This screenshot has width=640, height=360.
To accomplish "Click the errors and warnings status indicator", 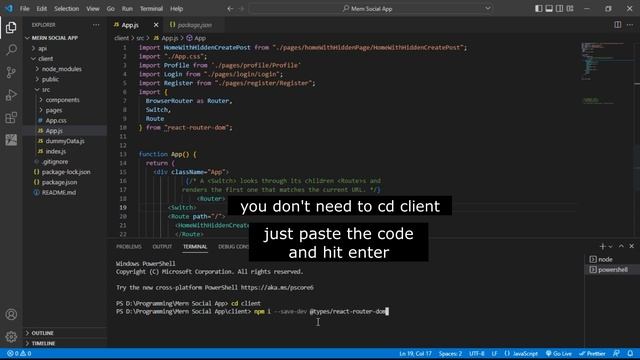I will 19,353.
